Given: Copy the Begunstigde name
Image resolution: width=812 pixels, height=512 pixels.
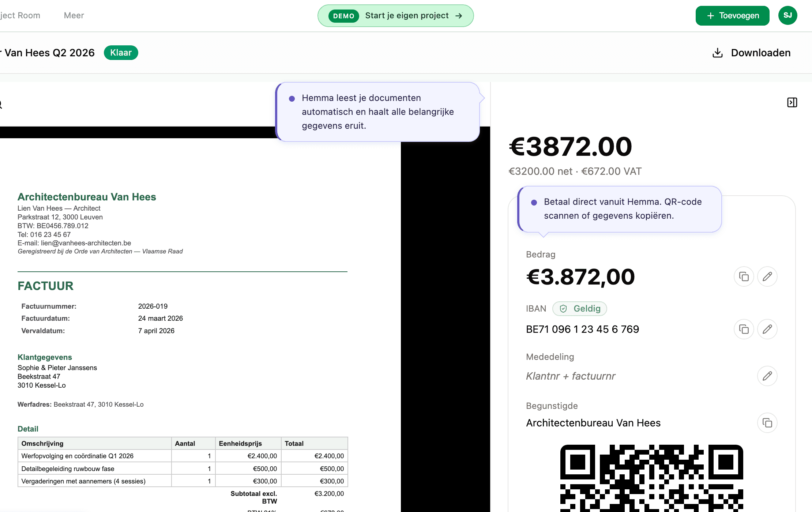Looking at the screenshot, I should click(767, 423).
